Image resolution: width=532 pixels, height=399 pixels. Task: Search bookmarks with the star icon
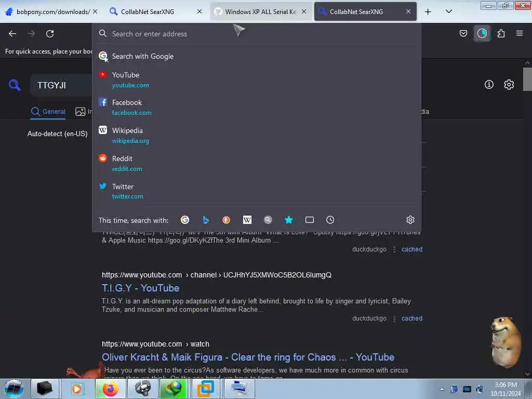[x=289, y=220]
